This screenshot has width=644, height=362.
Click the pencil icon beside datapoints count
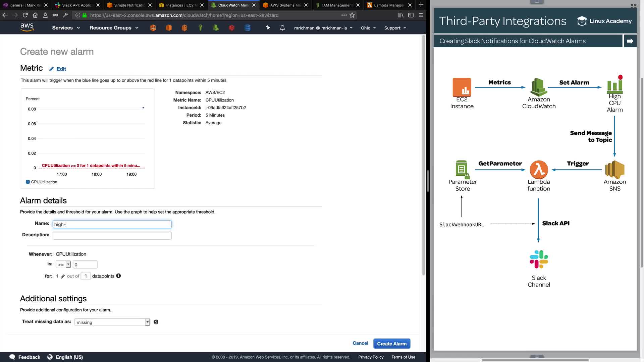click(63, 277)
